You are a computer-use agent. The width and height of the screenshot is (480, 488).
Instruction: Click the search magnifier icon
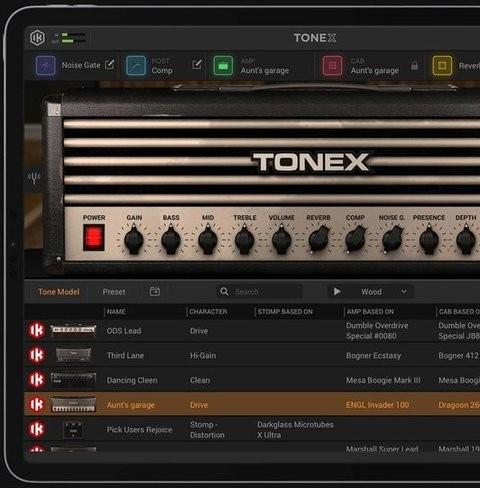pos(224,292)
